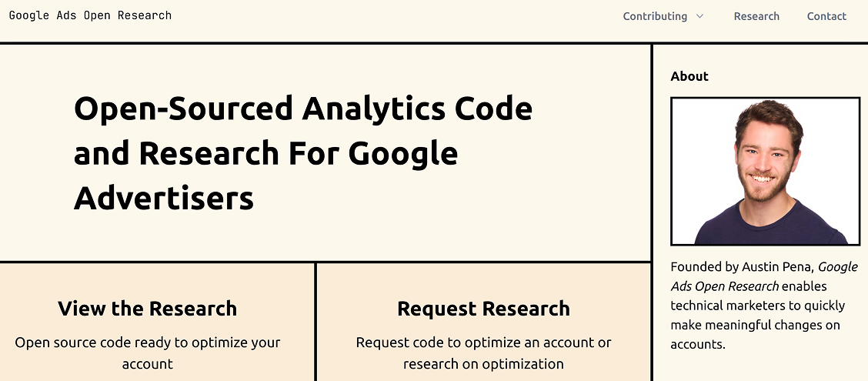The width and height of the screenshot is (868, 381).
Task: Open the Contributing menu item
Action: coord(655,16)
